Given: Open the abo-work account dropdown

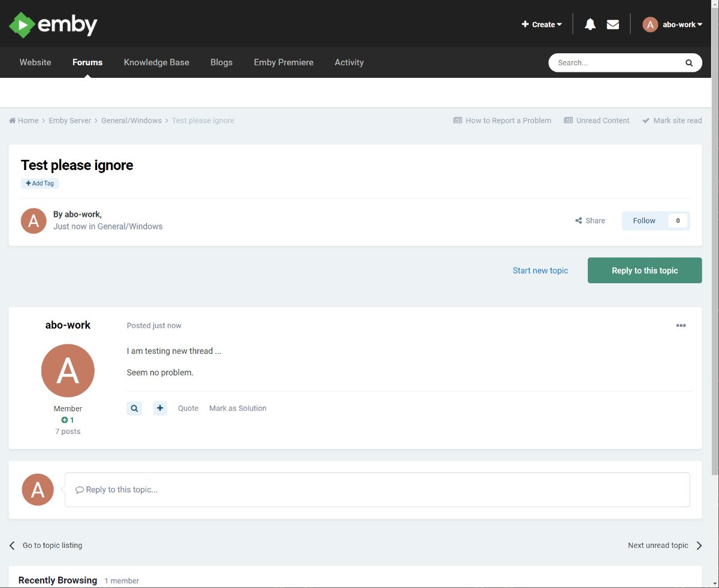Looking at the screenshot, I should (672, 25).
